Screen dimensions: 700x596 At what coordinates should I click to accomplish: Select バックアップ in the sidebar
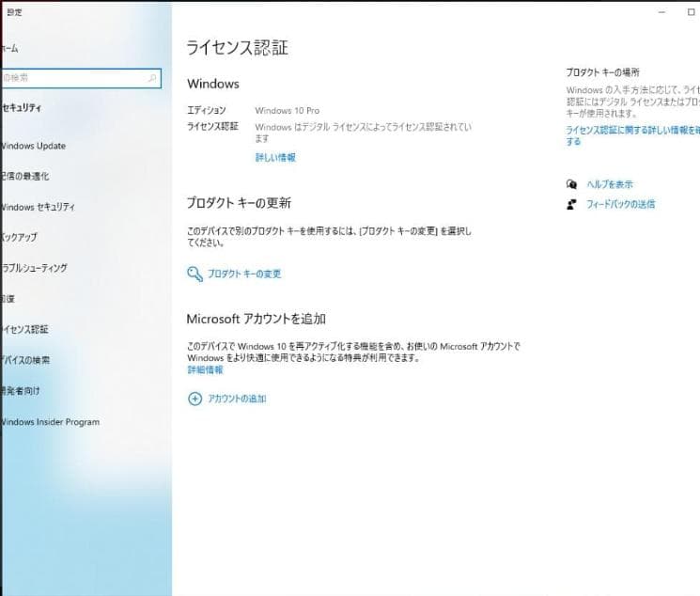[x=19, y=237]
